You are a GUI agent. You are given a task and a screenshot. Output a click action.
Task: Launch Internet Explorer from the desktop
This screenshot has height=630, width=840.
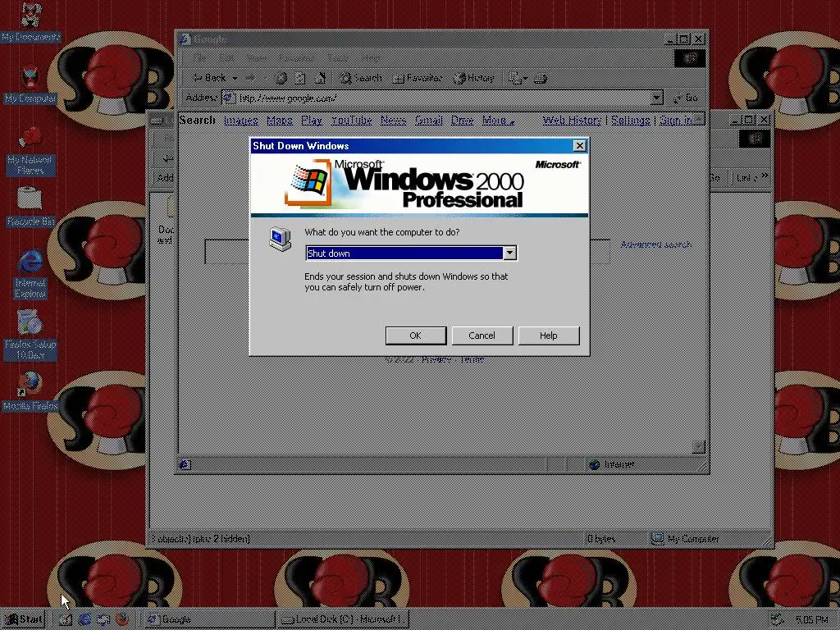coord(30,274)
